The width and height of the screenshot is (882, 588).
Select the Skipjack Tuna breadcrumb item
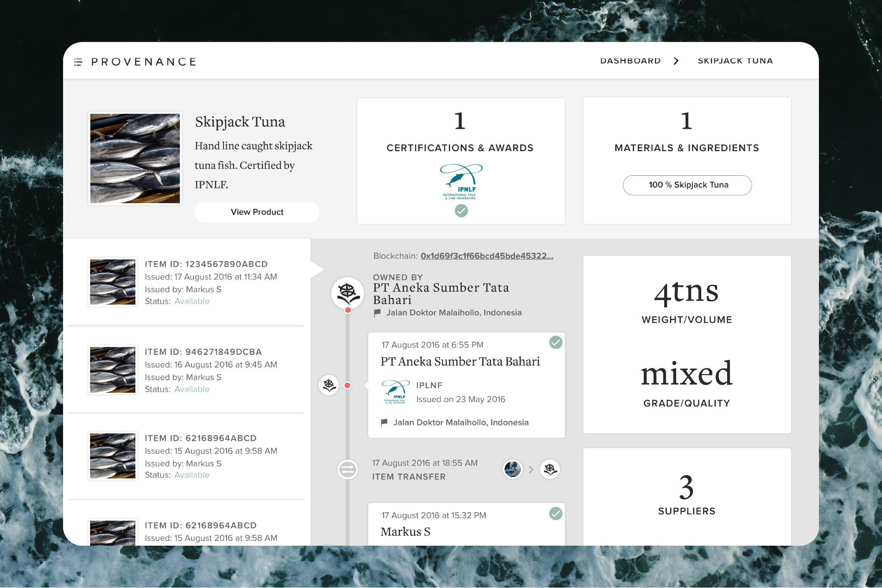pyautogui.click(x=735, y=61)
